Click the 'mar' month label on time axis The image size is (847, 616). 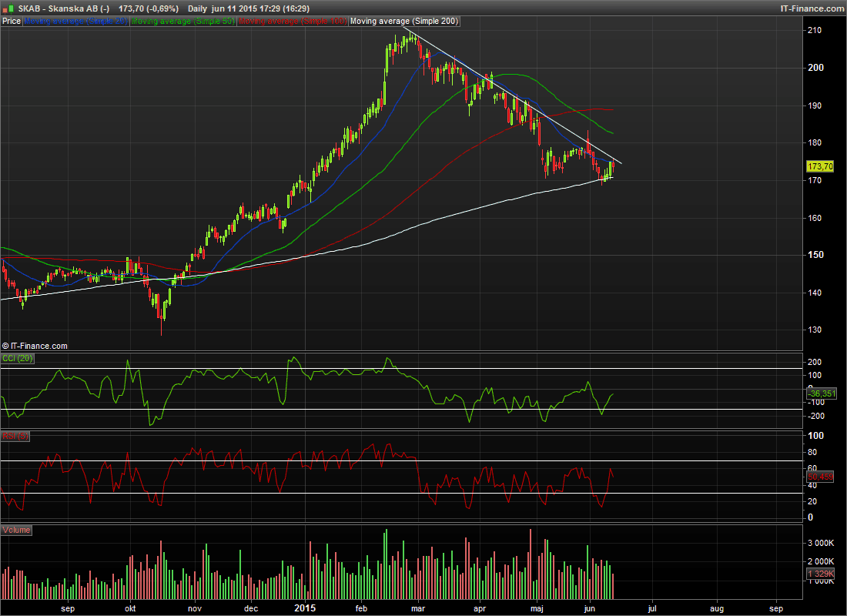tap(420, 608)
